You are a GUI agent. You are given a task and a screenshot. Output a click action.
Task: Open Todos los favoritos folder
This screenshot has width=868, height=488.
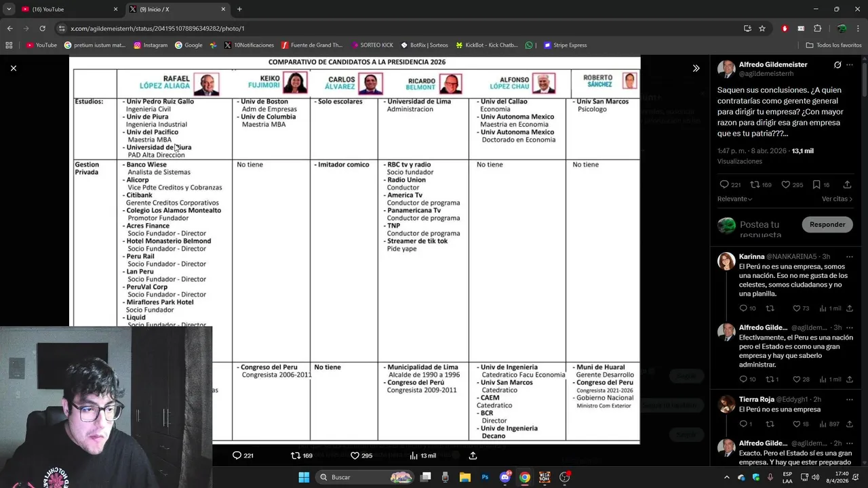click(833, 45)
